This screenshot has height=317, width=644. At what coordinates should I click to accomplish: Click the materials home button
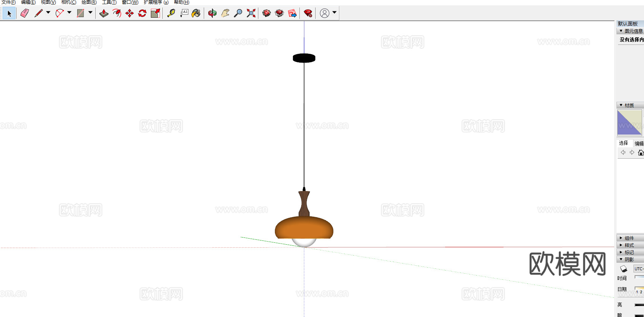click(x=641, y=153)
